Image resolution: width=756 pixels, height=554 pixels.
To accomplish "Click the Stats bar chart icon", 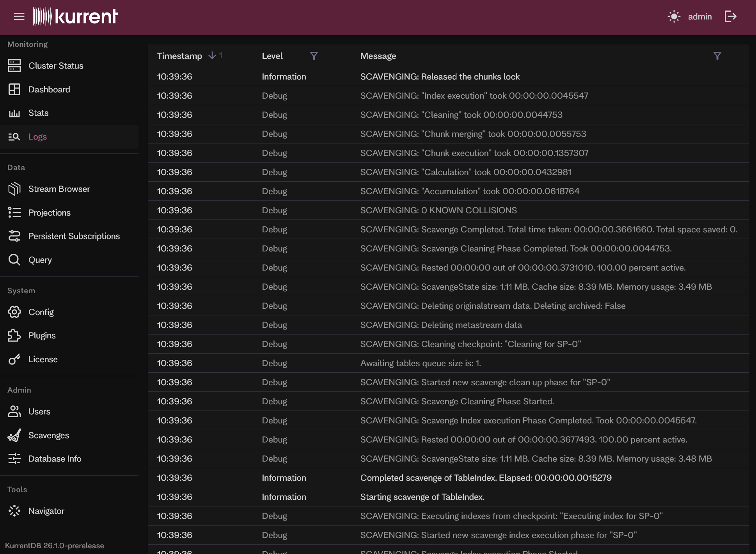I will coord(14,113).
